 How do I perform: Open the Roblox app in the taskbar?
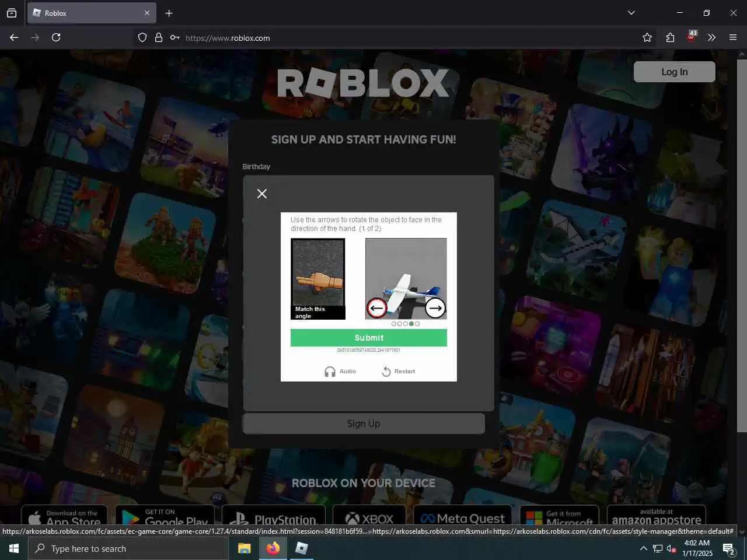(302, 548)
